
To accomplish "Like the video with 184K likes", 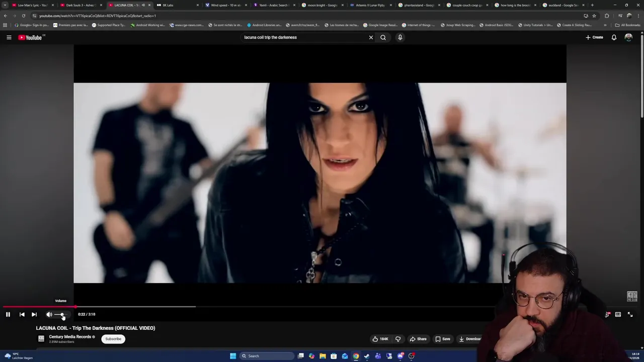I will (x=380, y=339).
